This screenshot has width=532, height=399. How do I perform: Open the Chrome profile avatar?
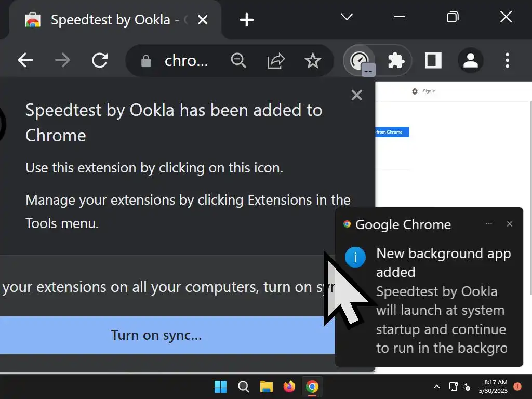tap(471, 60)
